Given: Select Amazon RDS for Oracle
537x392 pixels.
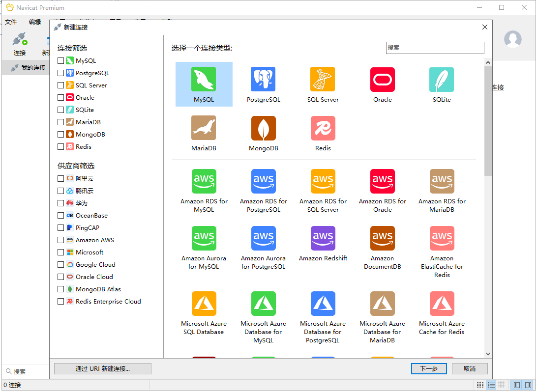Looking at the screenshot, I should [382, 181].
